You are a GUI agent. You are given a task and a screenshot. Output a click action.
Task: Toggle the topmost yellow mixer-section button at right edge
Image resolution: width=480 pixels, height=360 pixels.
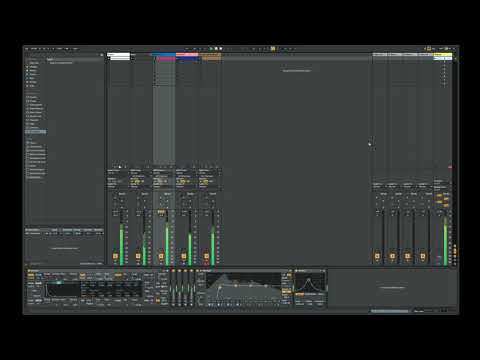tap(455, 246)
